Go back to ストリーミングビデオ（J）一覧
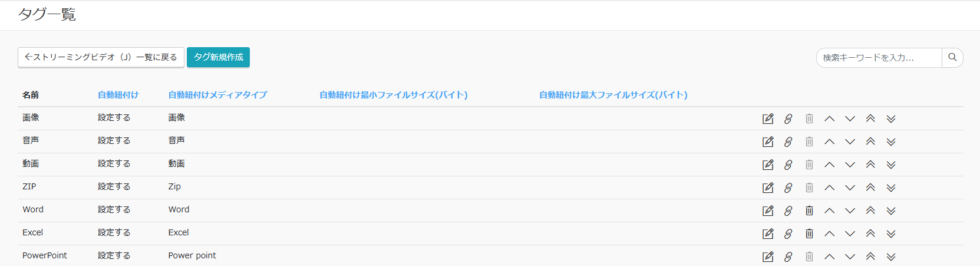 [101, 57]
